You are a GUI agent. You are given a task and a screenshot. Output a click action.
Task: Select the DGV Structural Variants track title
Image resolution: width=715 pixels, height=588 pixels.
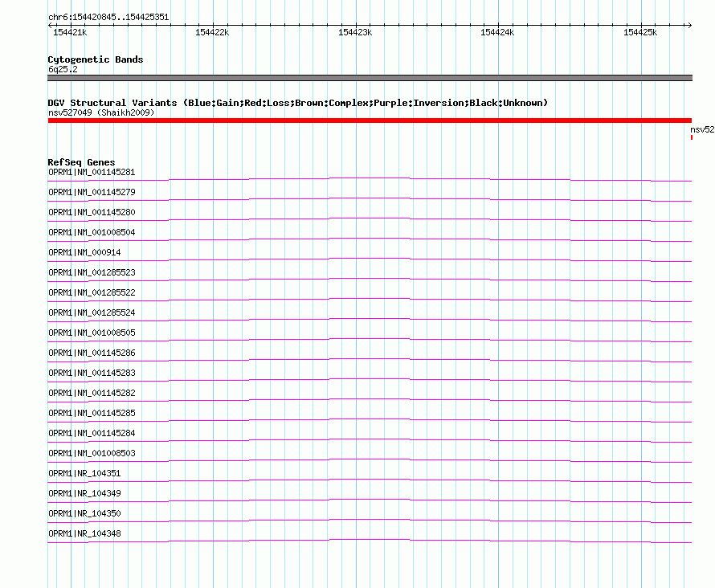298,103
